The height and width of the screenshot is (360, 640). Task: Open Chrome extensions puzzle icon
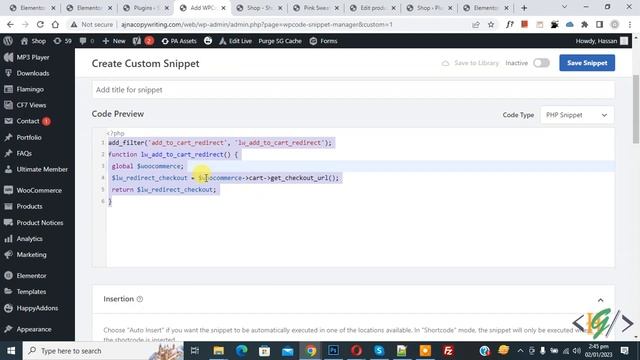pos(584,24)
